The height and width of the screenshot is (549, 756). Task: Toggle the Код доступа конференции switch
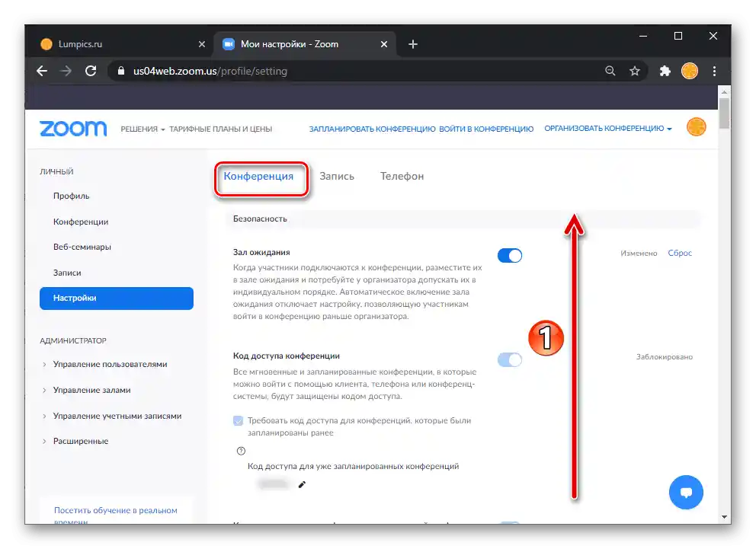tap(510, 359)
